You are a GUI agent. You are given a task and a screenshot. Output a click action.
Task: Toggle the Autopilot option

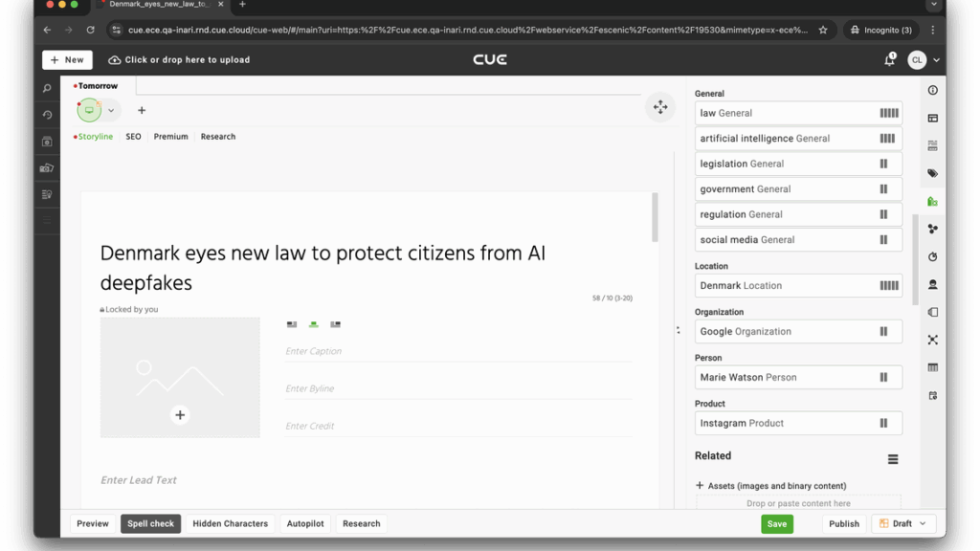(x=305, y=523)
